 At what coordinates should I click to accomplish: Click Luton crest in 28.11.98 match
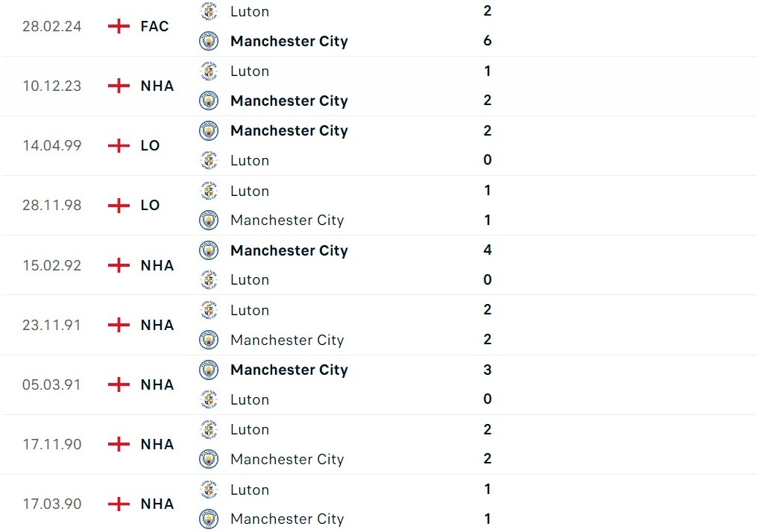click(209, 191)
